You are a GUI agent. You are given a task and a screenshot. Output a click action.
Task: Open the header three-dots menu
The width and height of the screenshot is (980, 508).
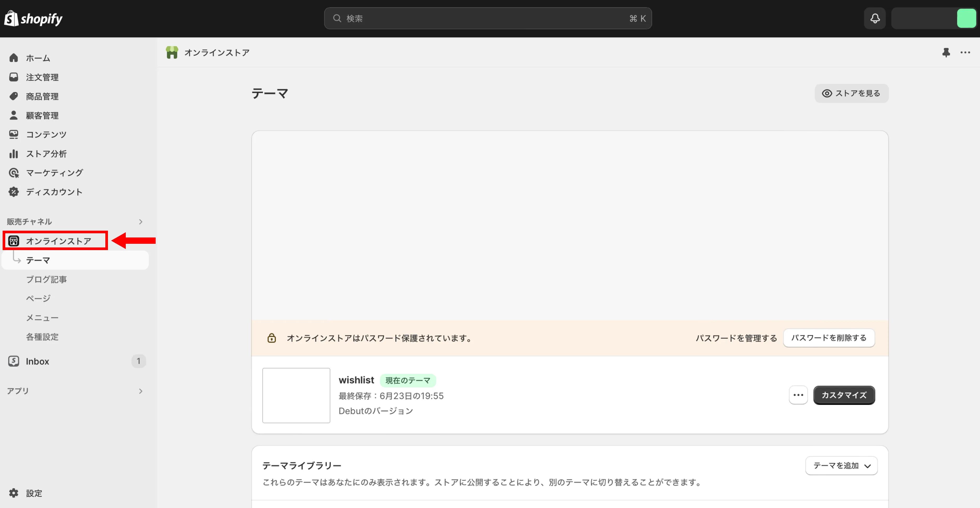tap(965, 52)
